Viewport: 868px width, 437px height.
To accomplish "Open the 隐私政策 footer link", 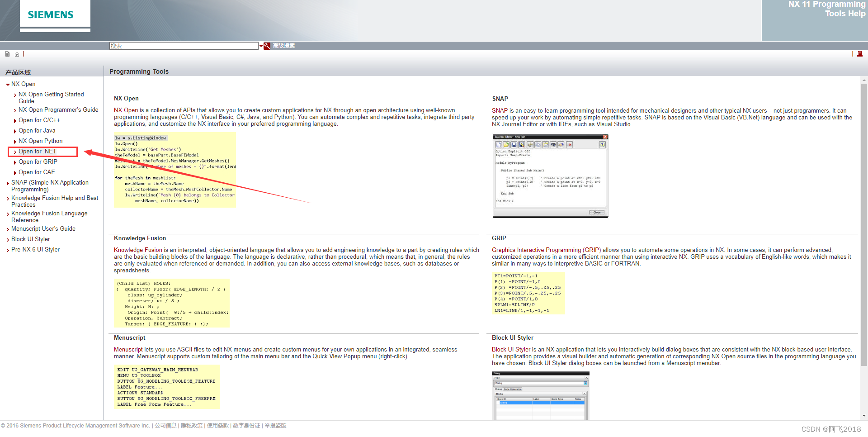I will [192, 426].
